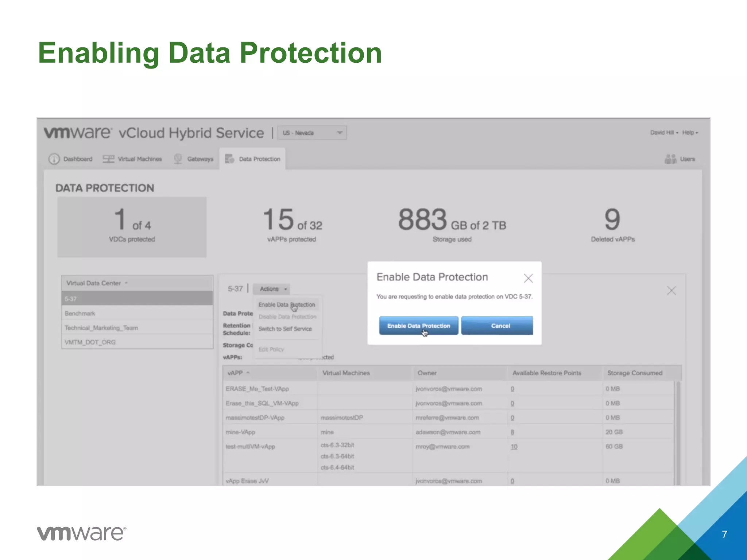Close the 5-37 VDC details panel

click(x=671, y=291)
